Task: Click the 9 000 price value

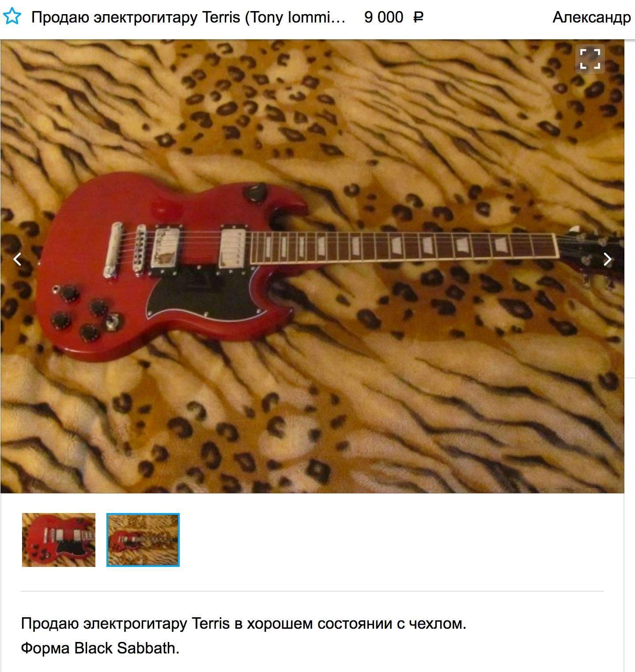Action: pos(383,18)
